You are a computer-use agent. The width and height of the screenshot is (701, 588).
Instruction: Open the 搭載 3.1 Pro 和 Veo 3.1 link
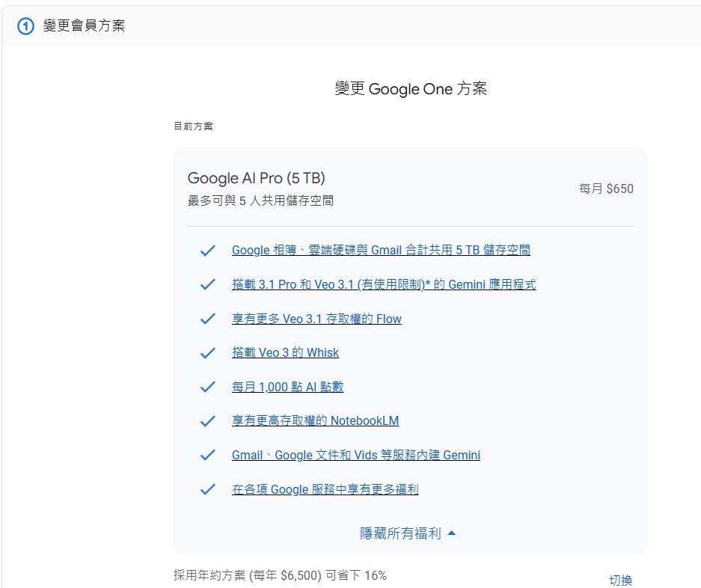click(383, 285)
